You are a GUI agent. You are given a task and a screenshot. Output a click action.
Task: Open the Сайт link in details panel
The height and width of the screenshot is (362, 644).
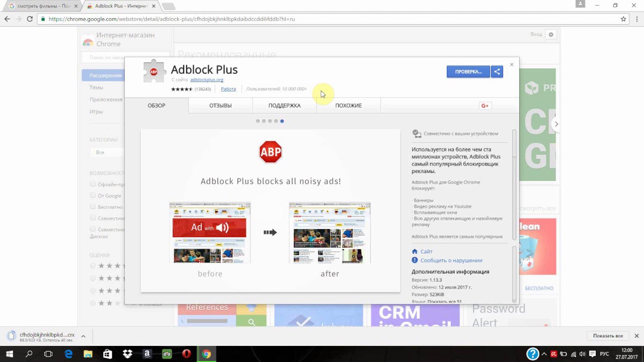coord(427,251)
